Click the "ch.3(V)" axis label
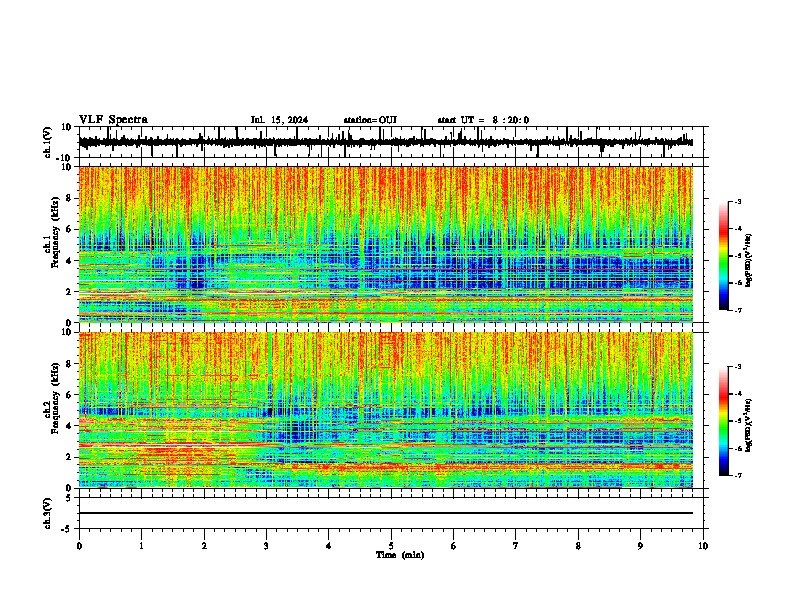 pyautogui.click(x=48, y=513)
